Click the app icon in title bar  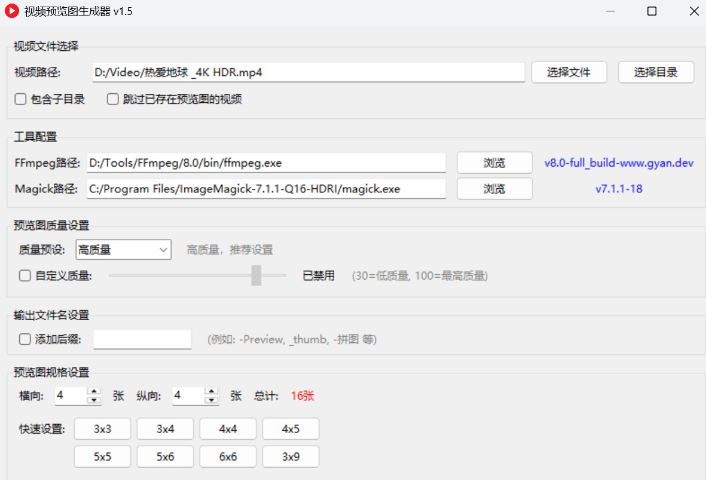click(13, 12)
